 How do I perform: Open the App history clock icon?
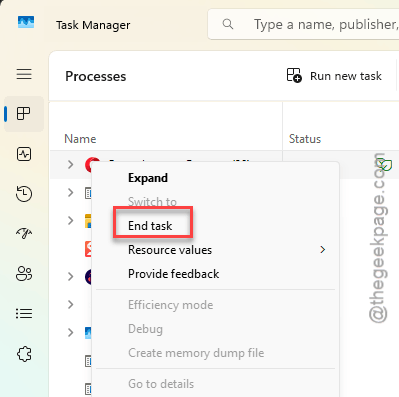coord(24,194)
